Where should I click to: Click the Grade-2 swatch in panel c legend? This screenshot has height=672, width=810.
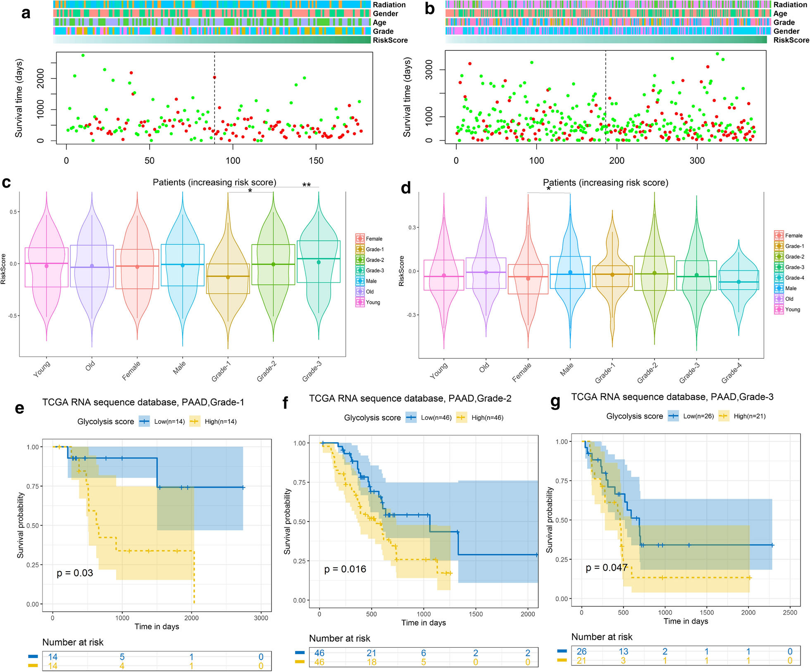360,260
